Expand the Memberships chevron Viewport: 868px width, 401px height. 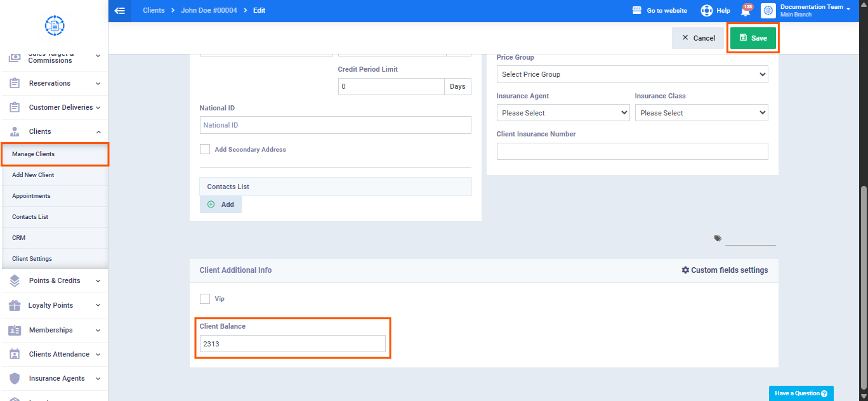point(98,330)
